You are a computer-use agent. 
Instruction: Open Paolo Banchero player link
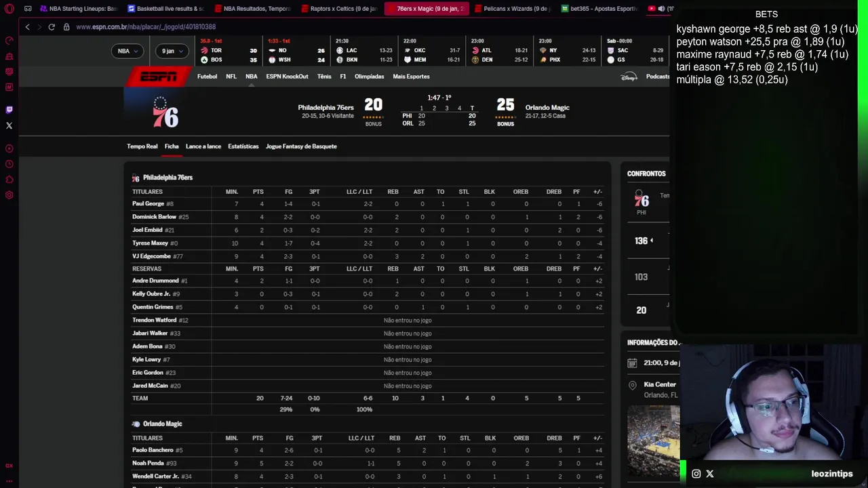(153, 450)
